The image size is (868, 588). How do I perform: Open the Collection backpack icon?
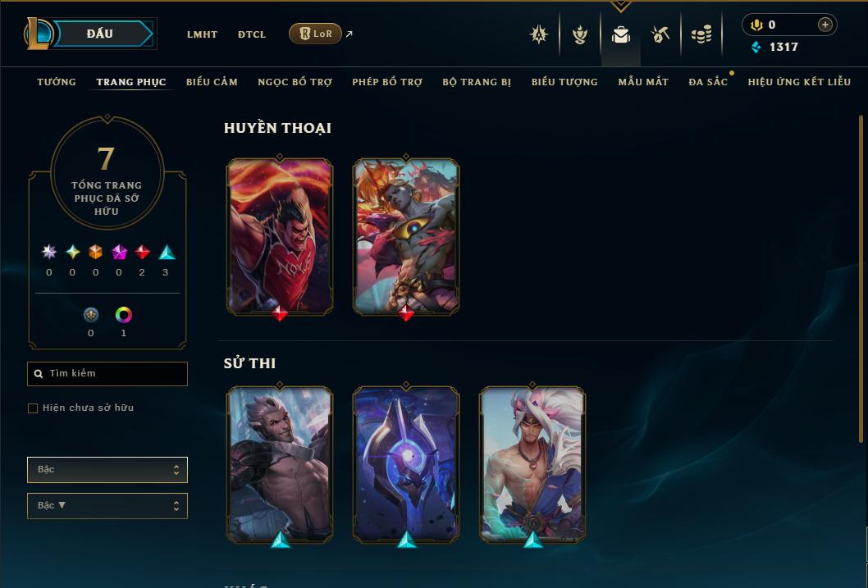point(620,34)
